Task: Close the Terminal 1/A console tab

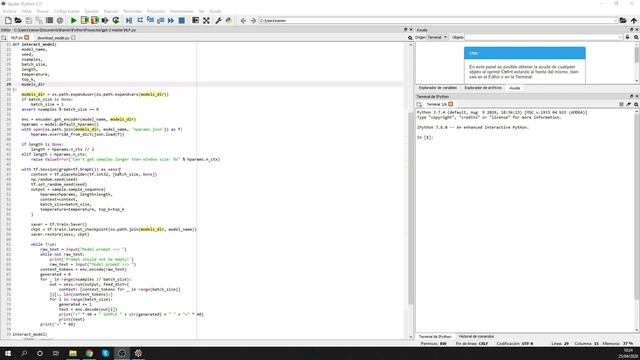Action: [x=451, y=104]
